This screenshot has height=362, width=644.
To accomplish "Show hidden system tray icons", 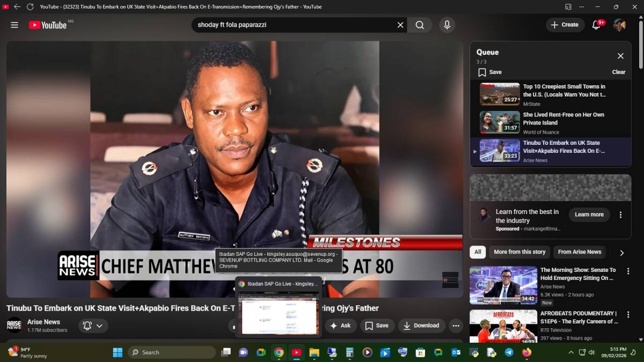I will tap(570, 352).
